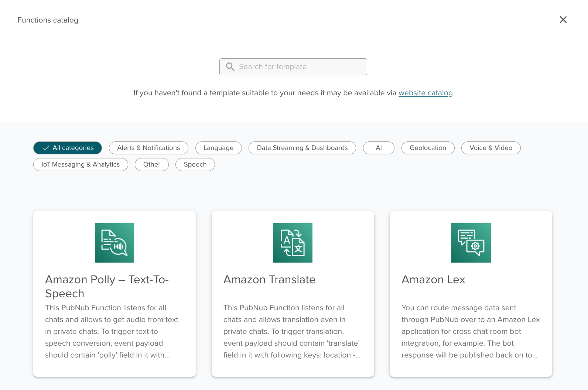Viewport: 588px width, 390px height.
Task: Select the All categories filter chip
Action: 68,148
